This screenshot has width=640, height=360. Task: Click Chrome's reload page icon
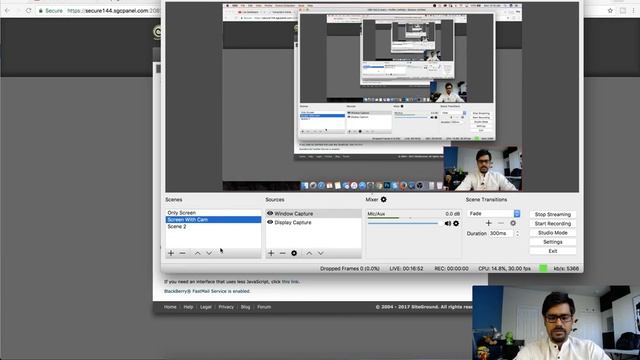(28, 11)
